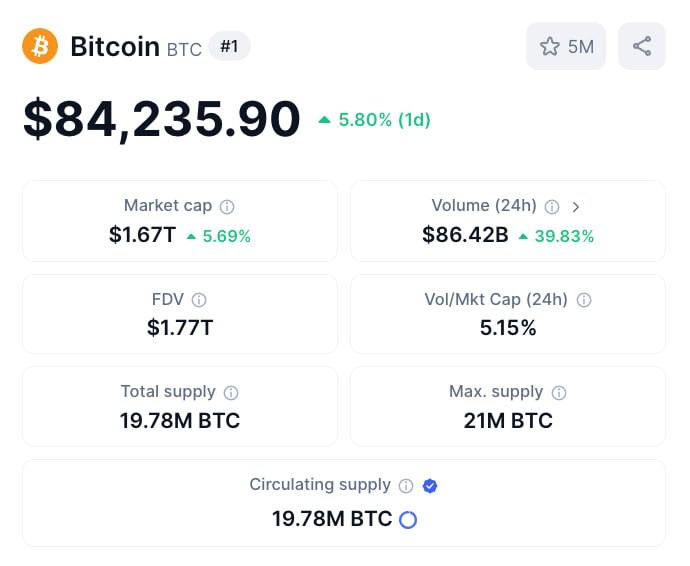Click the Volume (24h) info icon

[552, 207]
